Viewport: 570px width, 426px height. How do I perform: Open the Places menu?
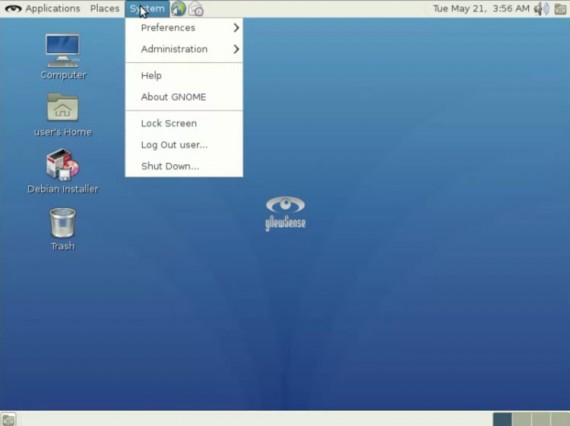[x=105, y=8]
